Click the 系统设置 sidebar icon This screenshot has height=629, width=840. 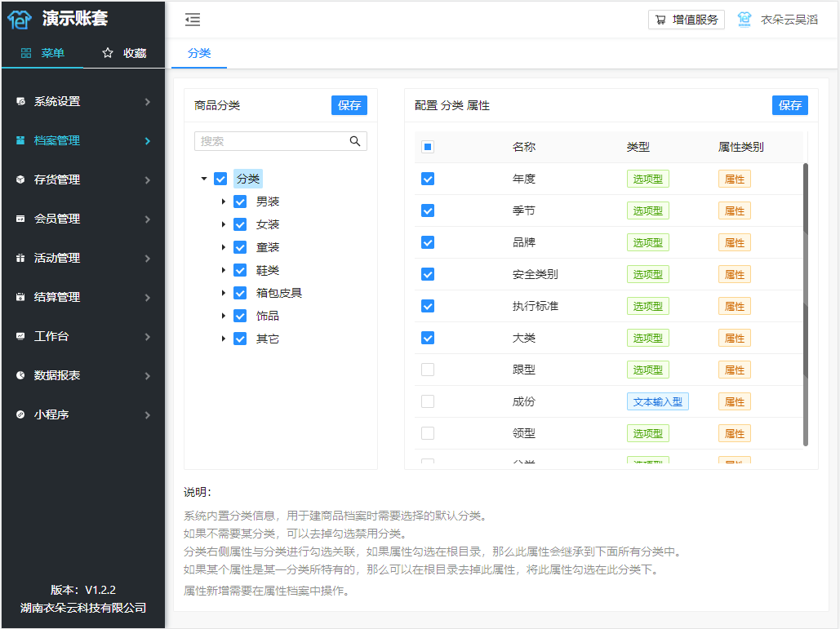click(20, 101)
